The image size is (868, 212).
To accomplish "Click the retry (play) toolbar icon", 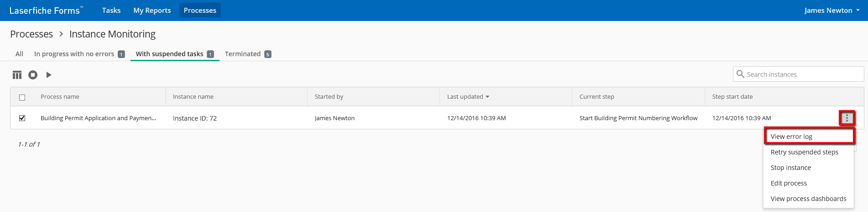I will (49, 75).
